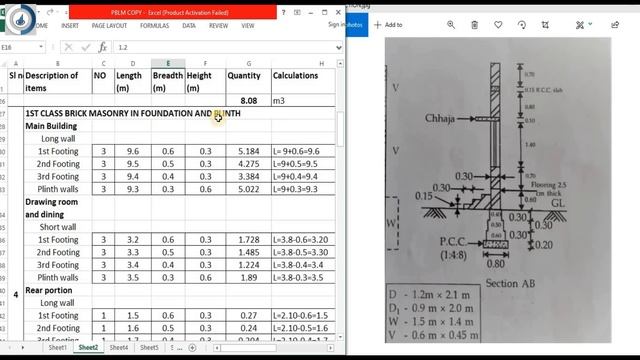Expand the formula bar chevron

tap(338, 47)
